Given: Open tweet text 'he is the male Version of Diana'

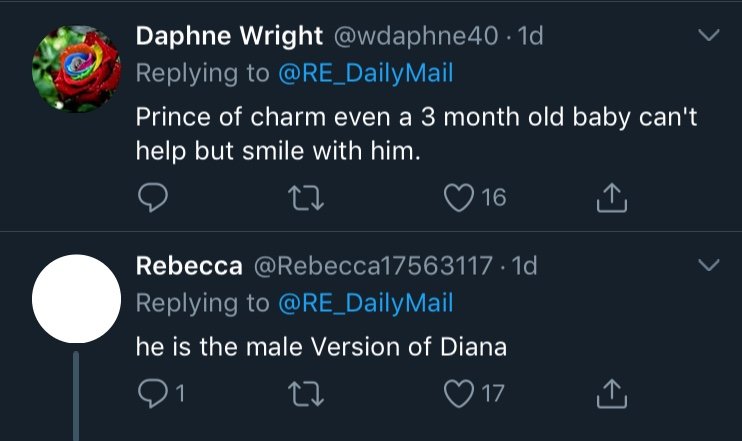Looking at the screenshot, I should pos(321,346).
